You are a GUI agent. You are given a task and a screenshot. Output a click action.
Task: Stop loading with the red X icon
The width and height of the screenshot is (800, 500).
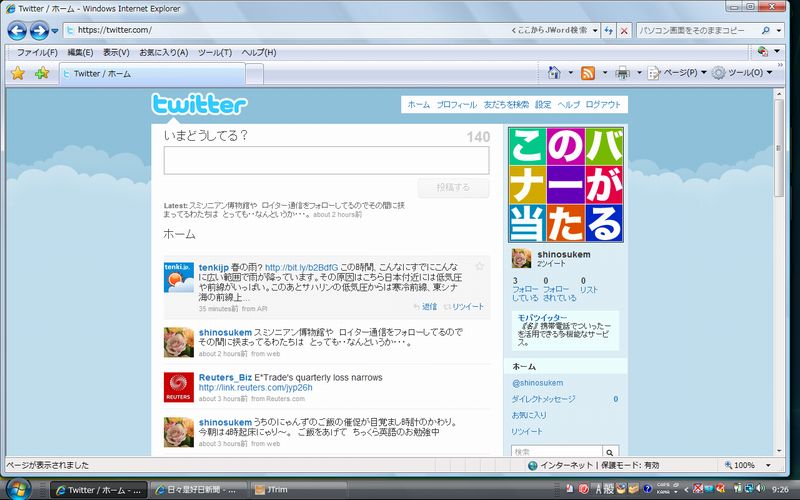coord(624,31)
